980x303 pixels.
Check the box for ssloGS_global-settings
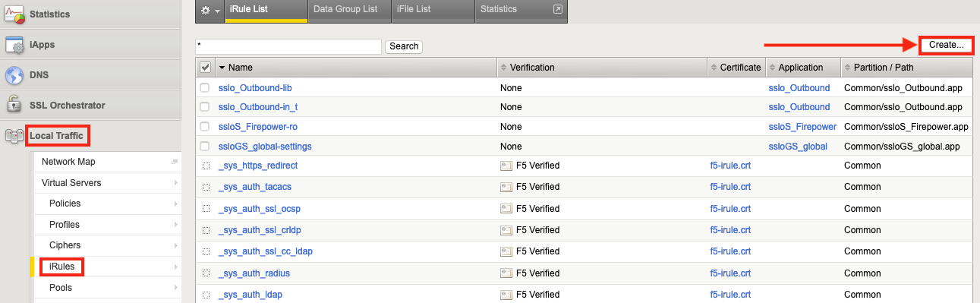pyautogui.click(x=205, y=146)
